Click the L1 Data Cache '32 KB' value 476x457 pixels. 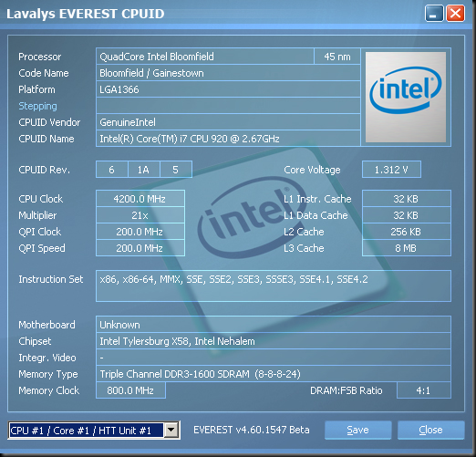[407, 215]
